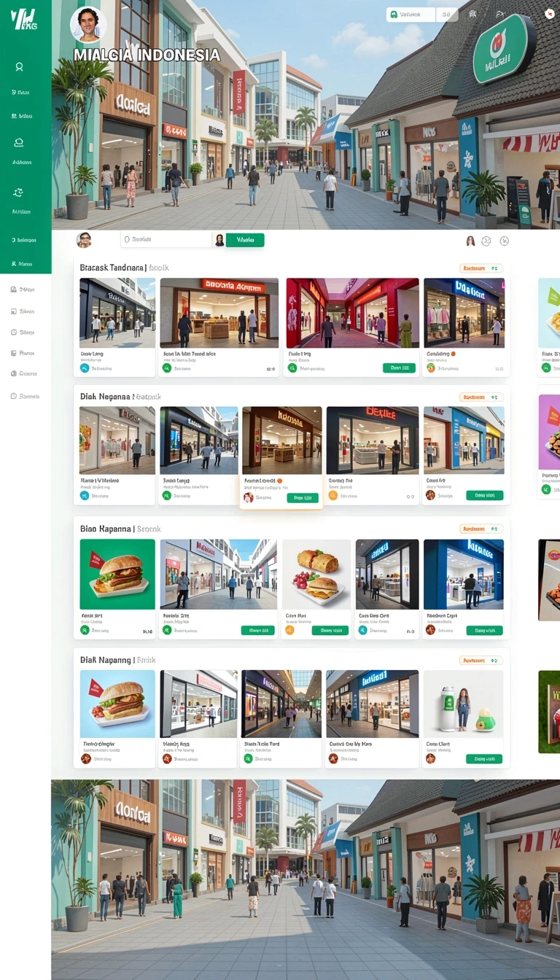Click the 'DiaK Napanng' section heading
Image resolution: width=560 pixels, height=980 pixels.
tap(117, 660)
